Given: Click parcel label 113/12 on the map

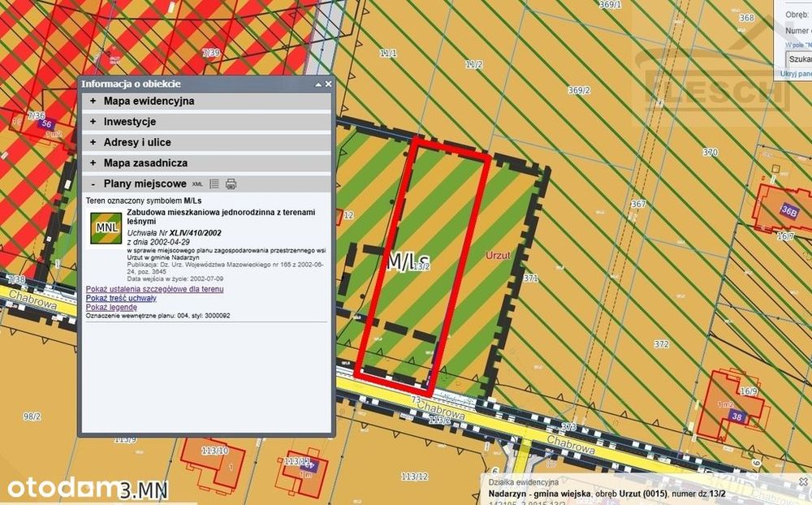Looking at the screenshot, I should (x=415, y=477).
